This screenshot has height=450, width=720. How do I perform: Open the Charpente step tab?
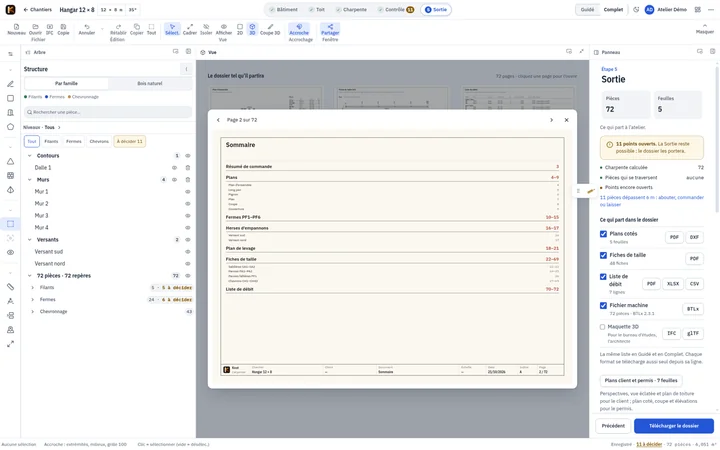pyautogui.click(x=351, y=10)
